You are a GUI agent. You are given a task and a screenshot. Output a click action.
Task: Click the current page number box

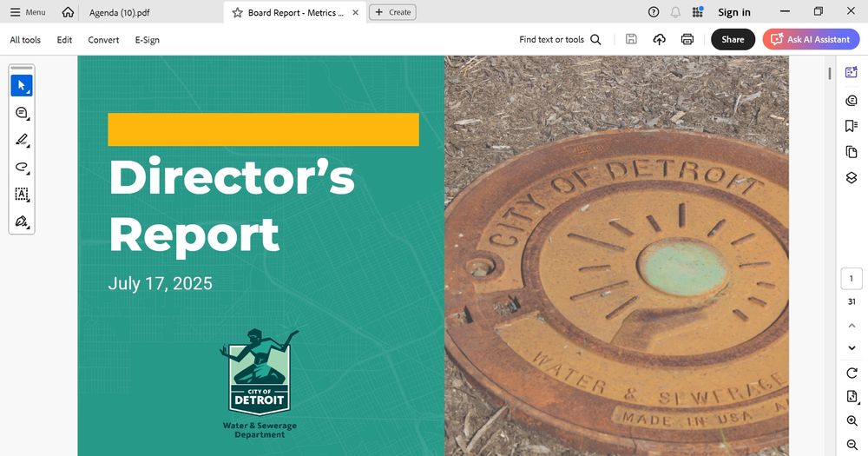(852, 279)
